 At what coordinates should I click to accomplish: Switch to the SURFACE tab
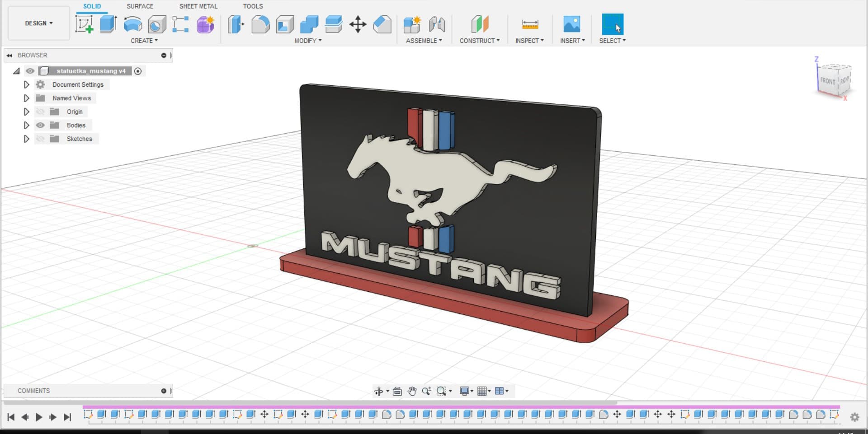(x=140, y=6)
